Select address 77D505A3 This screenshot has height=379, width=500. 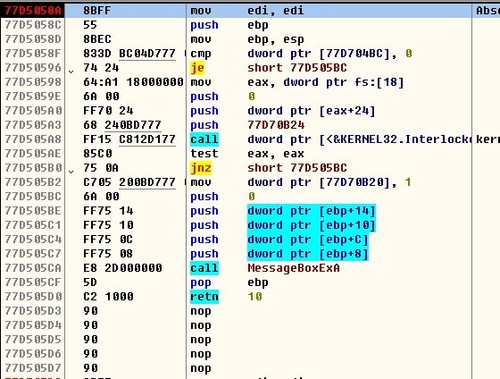[x=33, y=125]
